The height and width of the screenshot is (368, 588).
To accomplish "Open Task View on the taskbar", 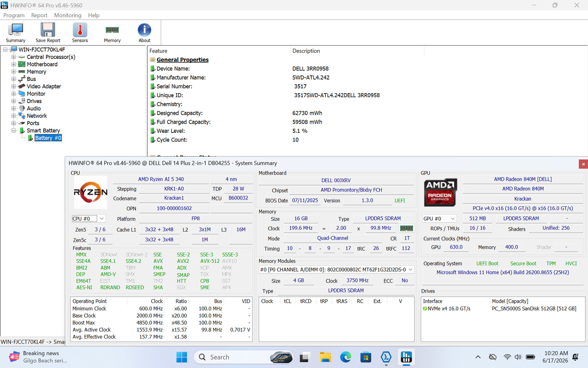I will [305, 357].
